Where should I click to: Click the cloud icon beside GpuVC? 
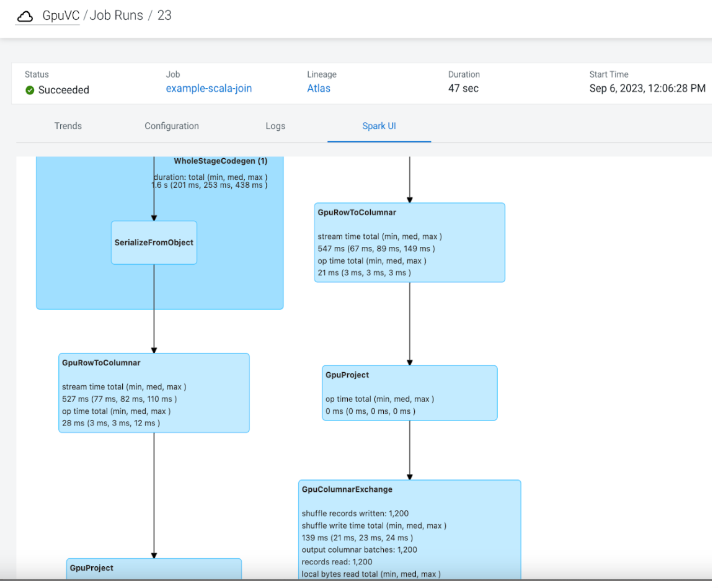[x=25, y=16]
